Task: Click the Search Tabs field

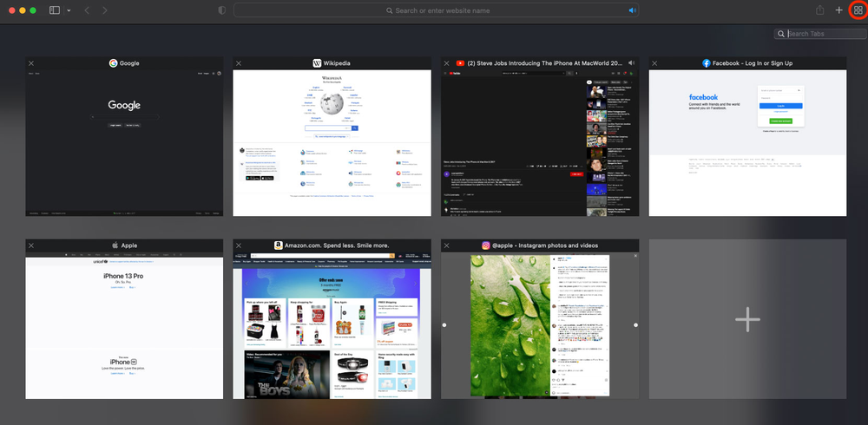Action: [820, 34]
